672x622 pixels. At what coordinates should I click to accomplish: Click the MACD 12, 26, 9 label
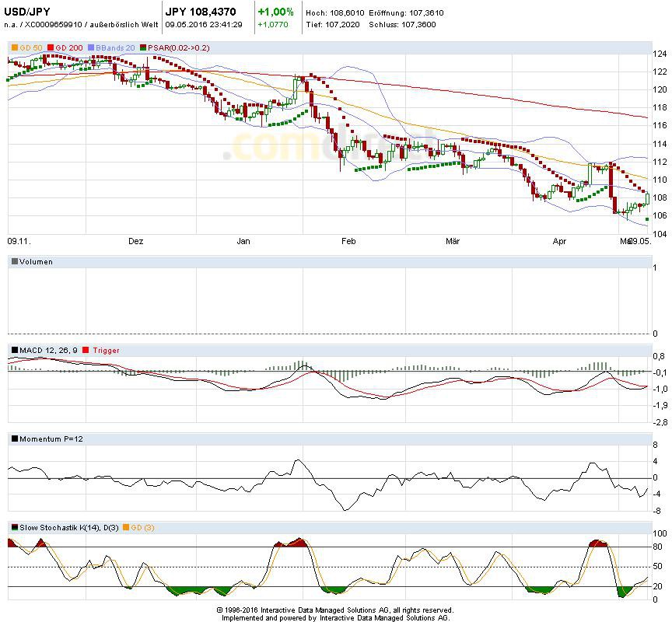[x=47, y=351]
